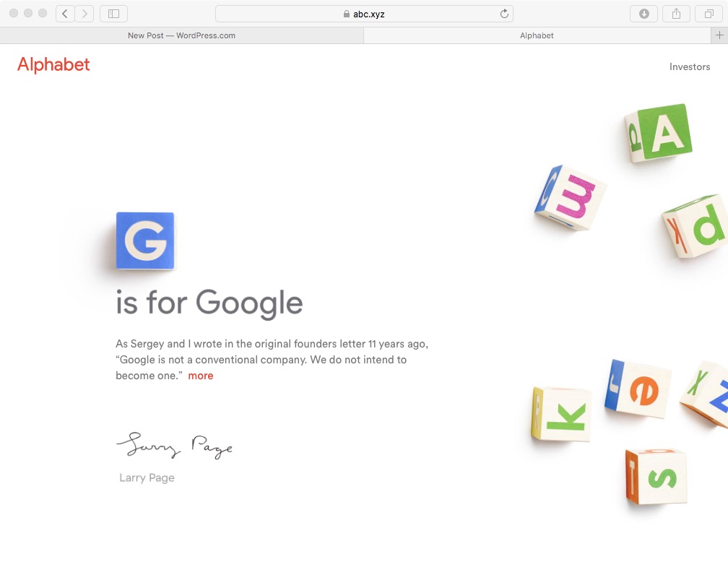Screen dimensions: 728x562
Task: Open the Investors link
Action: (x=689, y=66)
